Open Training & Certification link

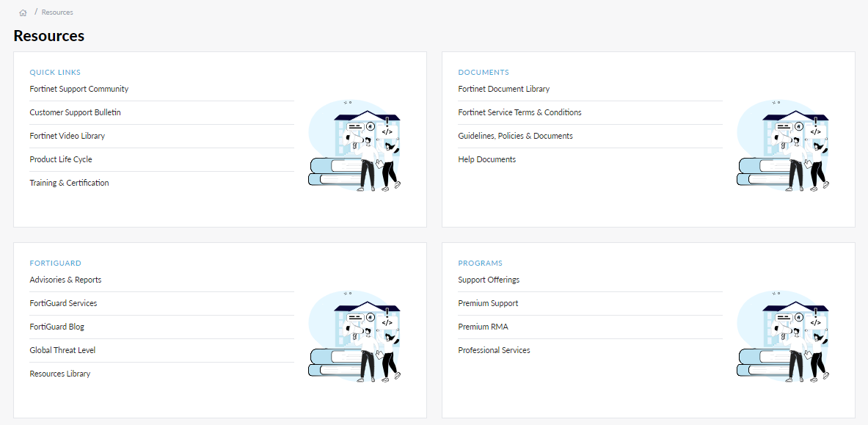[x=69, y=183]
